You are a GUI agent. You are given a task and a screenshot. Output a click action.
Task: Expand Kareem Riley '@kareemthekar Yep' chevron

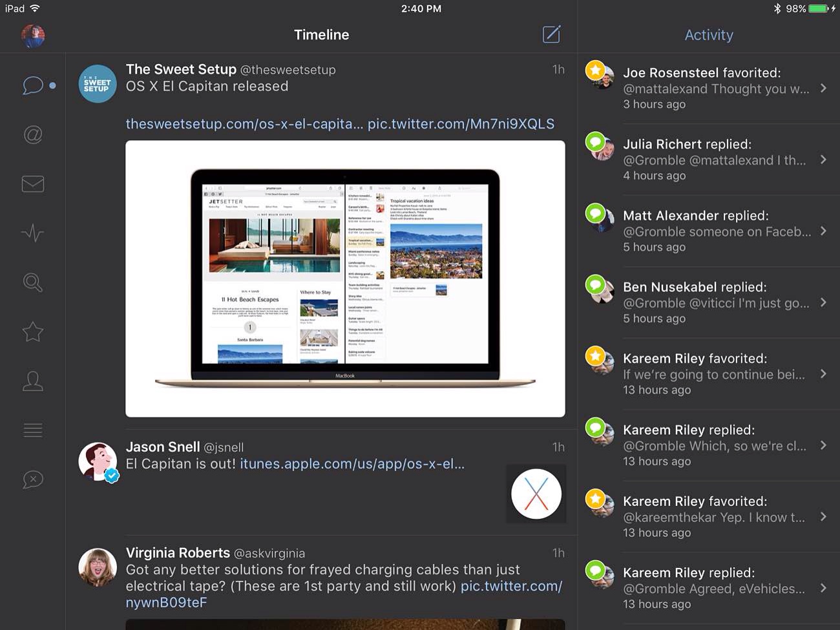coord(823,516)
